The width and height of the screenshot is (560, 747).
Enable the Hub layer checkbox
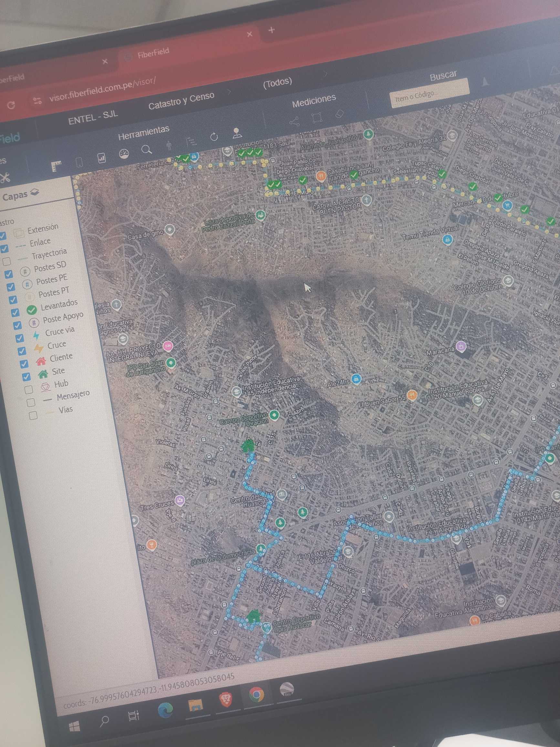(29, 389)
